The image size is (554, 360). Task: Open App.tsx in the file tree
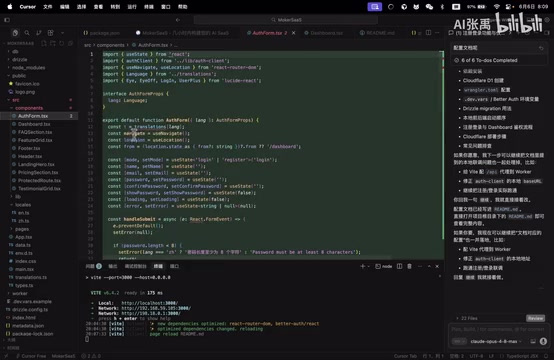[x=23, y=237]
